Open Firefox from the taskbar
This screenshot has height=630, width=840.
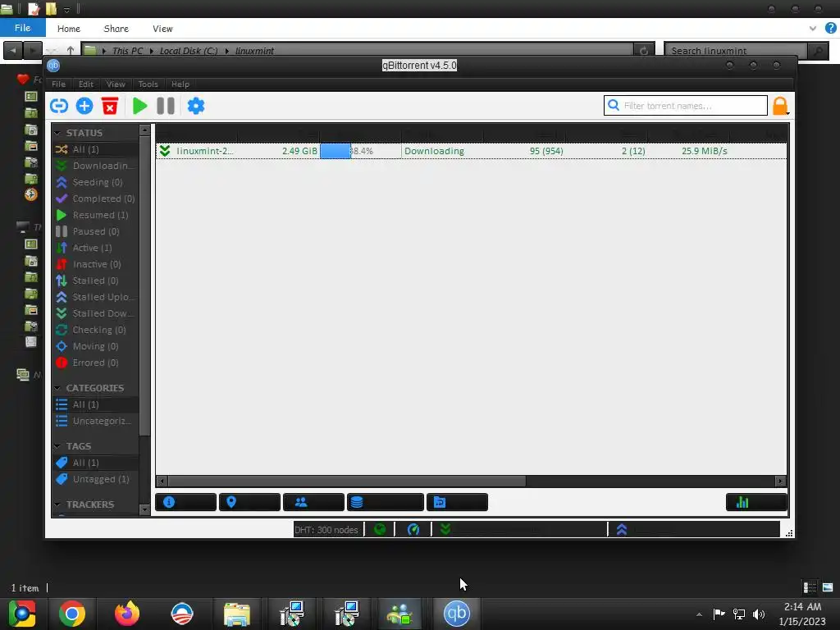[127, 614]
